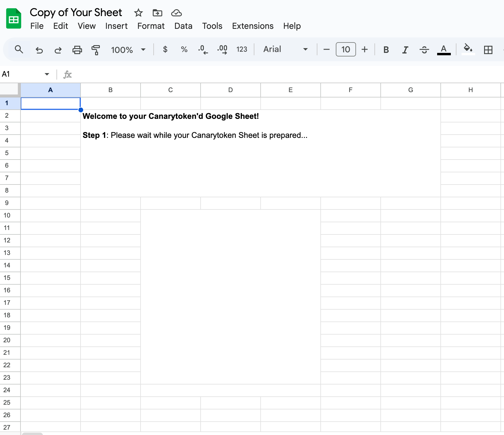Star the Copy of Your Sheet document
The width and height of the screenshot is (504, 435).
(138, 13)
